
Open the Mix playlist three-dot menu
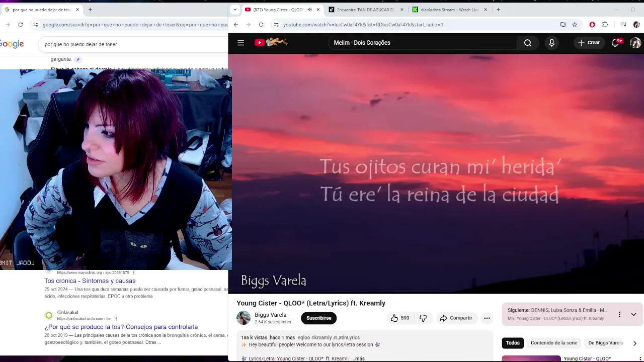click(619, 314)
